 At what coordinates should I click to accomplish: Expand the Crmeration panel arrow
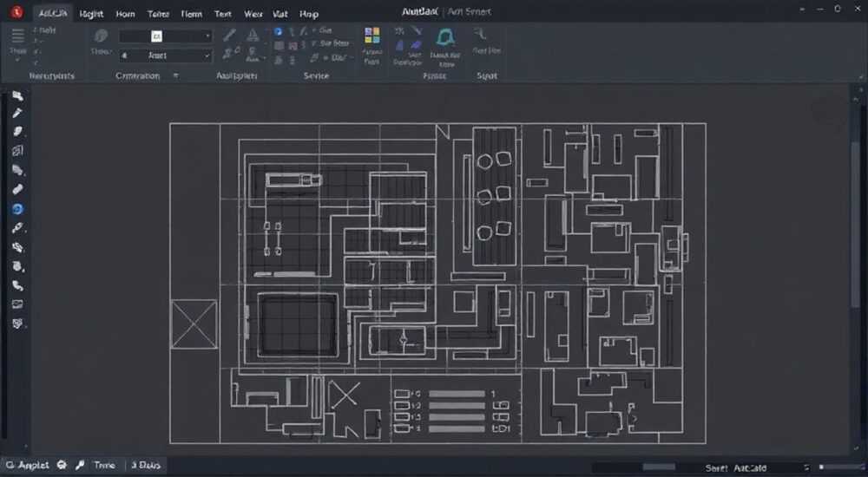click(x=176, y=75)
